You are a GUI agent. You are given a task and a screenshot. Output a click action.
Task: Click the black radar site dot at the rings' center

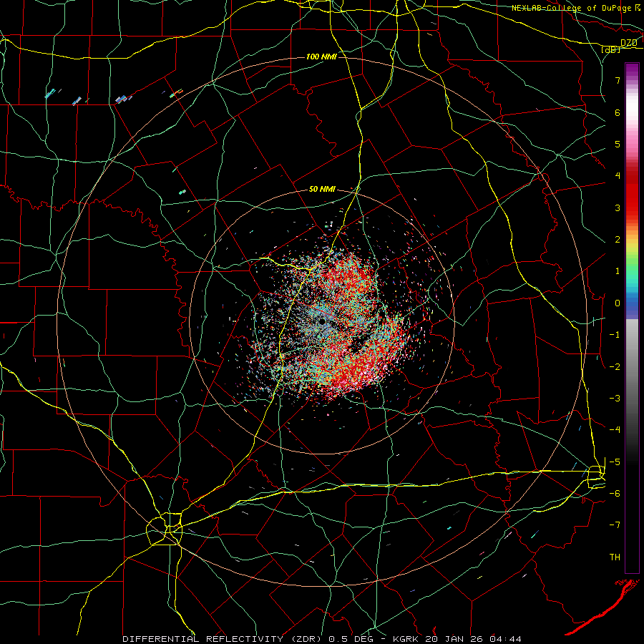click(323, 321)
